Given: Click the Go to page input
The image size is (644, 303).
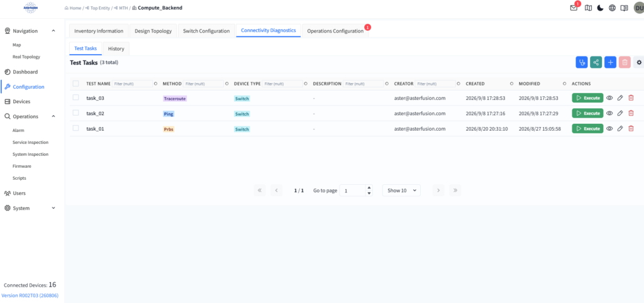Looking at the screenshot, I should tap(353, 190).
